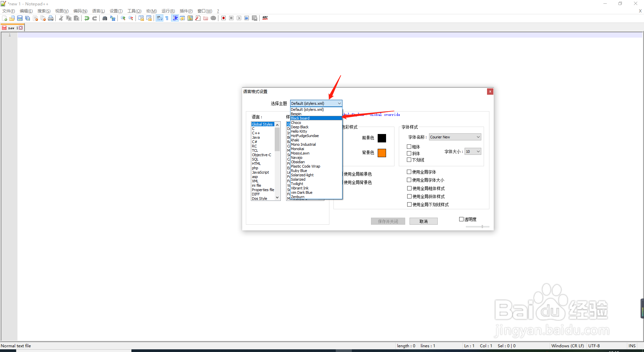Zoom out with the magnifier minus icon
This screenshot has width=644, height=352.
131,18
